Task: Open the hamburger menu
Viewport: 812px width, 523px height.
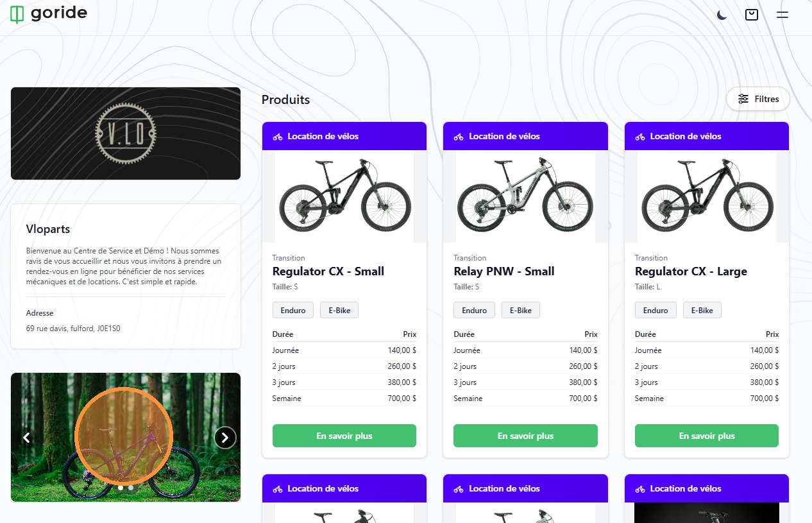Action: [x=782, y=15]
